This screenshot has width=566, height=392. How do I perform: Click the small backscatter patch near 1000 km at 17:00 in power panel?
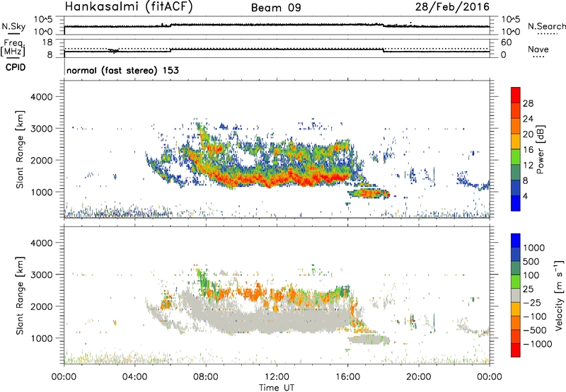click(x=369, y=193)
